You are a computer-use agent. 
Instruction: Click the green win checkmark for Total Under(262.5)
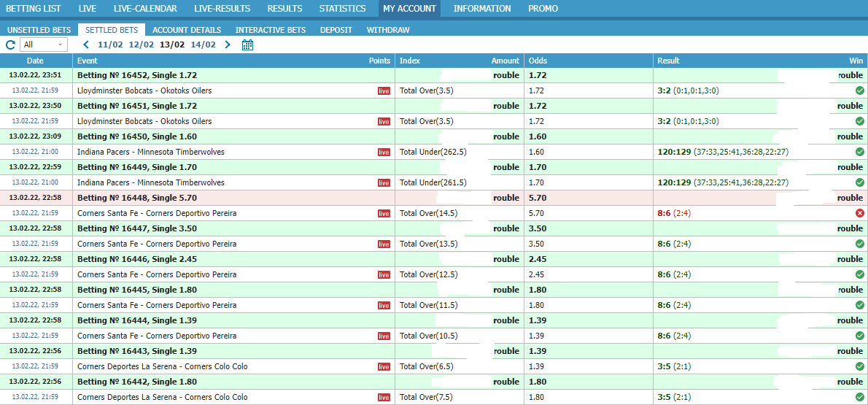(859, 152)
